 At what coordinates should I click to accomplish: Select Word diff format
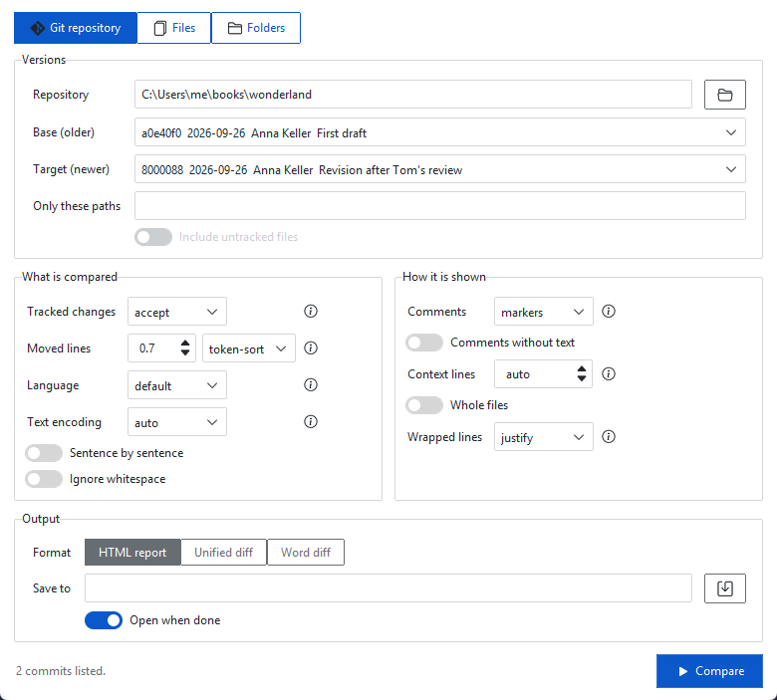(306, 552)
